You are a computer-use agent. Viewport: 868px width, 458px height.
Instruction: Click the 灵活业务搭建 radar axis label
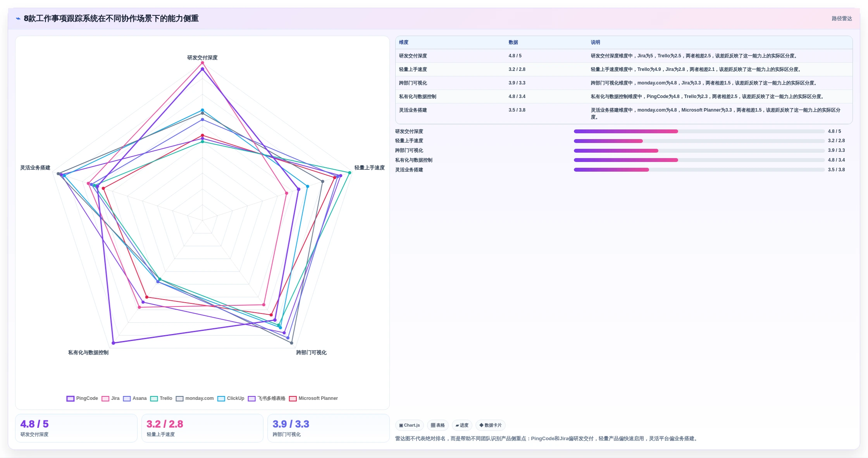35,168
